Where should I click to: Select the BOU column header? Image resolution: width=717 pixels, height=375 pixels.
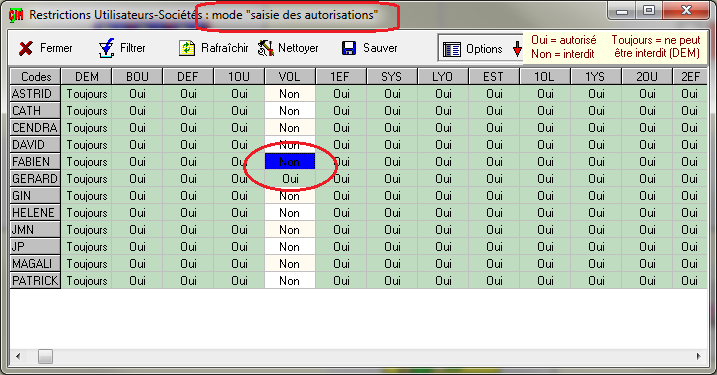(x=137, y=76)
